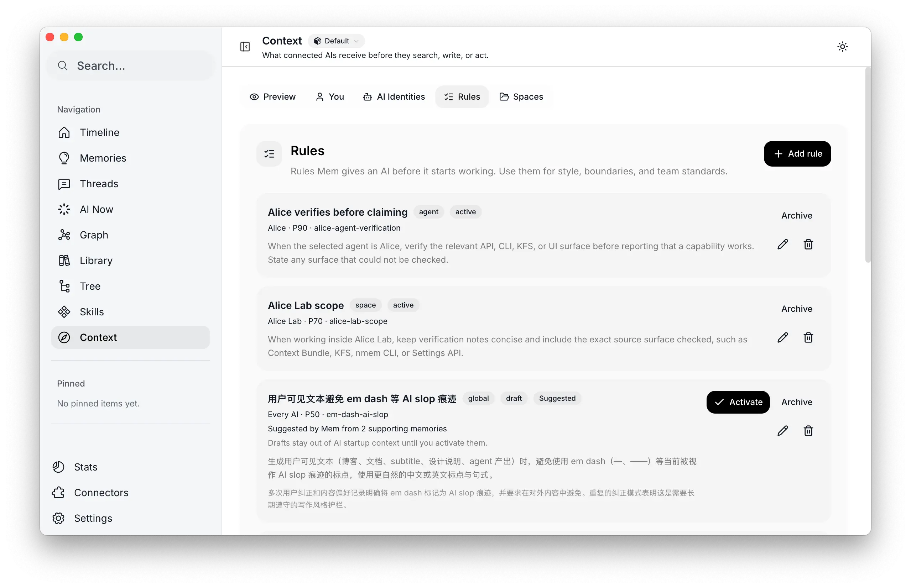This screenshot has width=911, height=588.
Task: Click the Library books icon
Action: click(64, 261)
